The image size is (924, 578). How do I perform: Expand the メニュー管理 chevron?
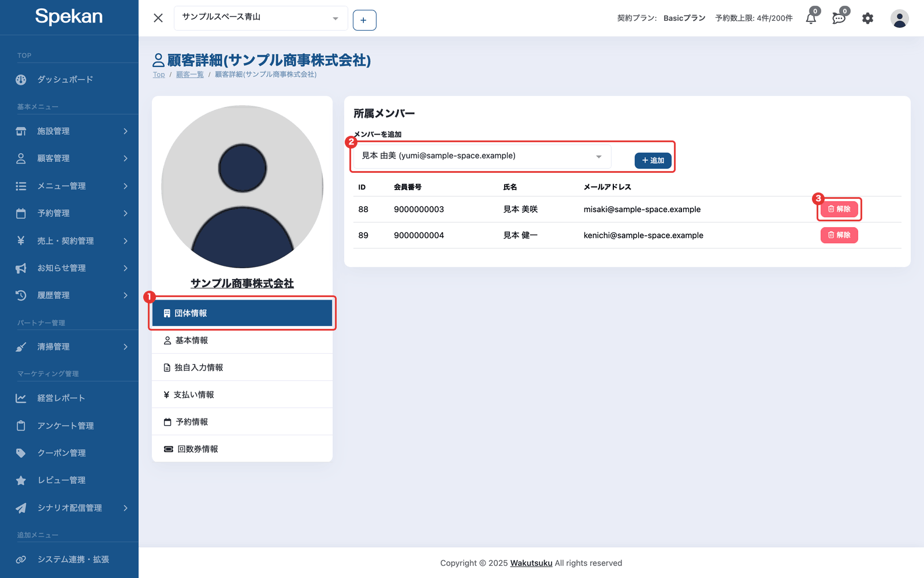125,186
